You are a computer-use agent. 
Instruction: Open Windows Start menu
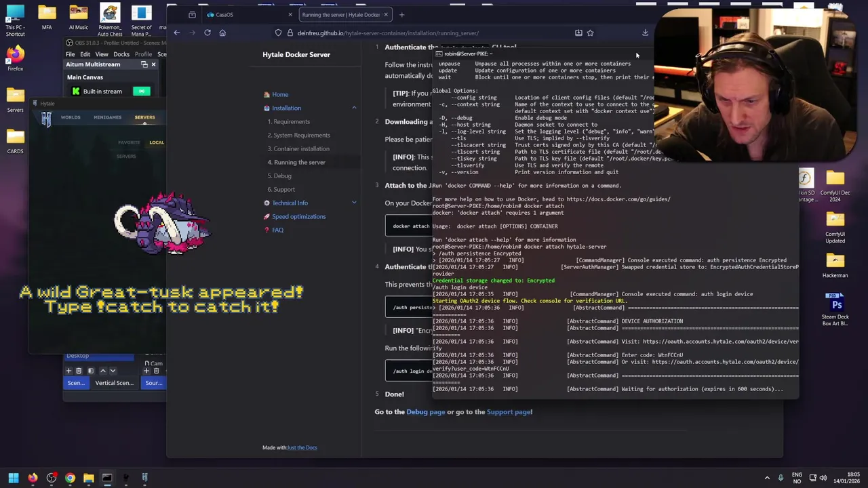pos(14,478)
